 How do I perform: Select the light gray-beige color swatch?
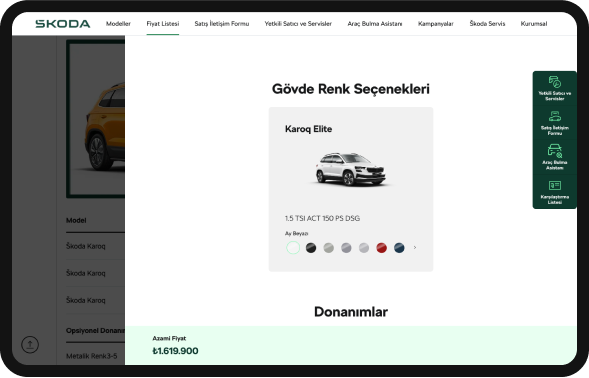point(329,248)
